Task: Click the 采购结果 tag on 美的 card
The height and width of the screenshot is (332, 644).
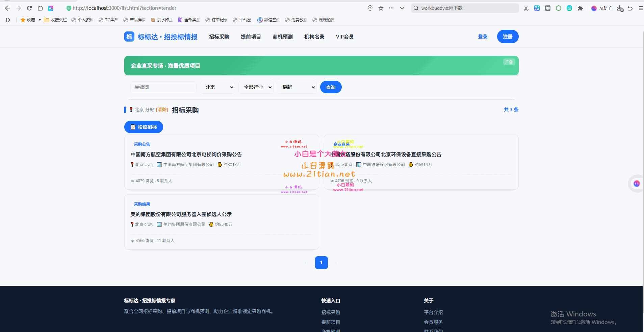Action: click(x=142, y=204)
